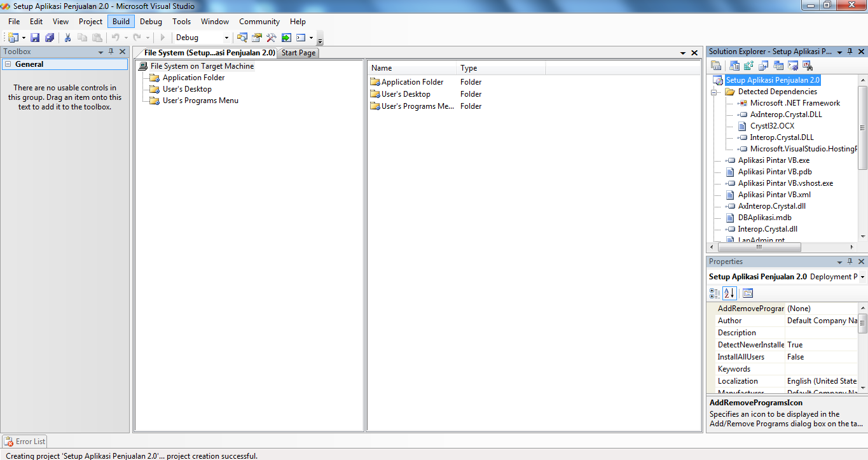Select Crystl32.OCX in Solution Explorer
The image size is (868, 460).
pyautogui.click(x=772, y=126)
